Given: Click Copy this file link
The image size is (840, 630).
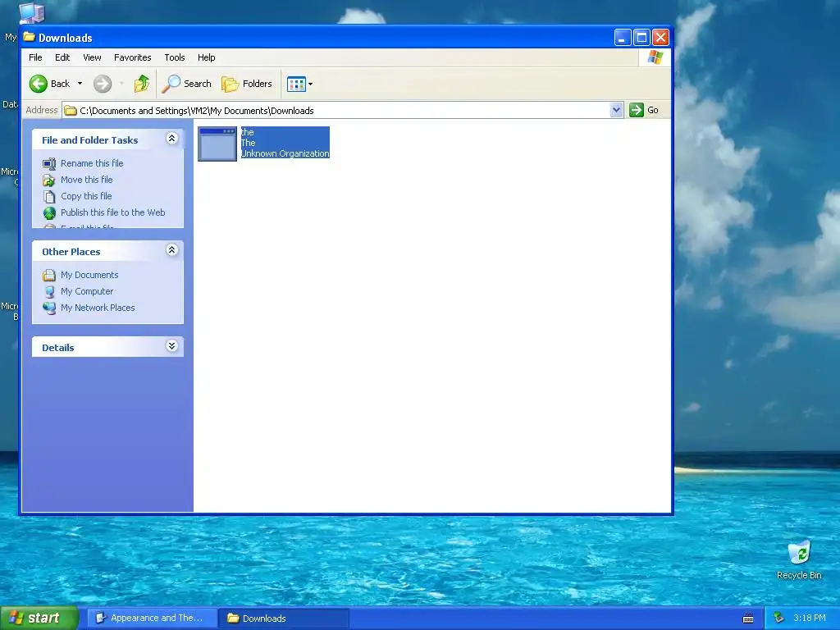Looking at the screenshot, I should pyautogui.click(x=85, y=196).
